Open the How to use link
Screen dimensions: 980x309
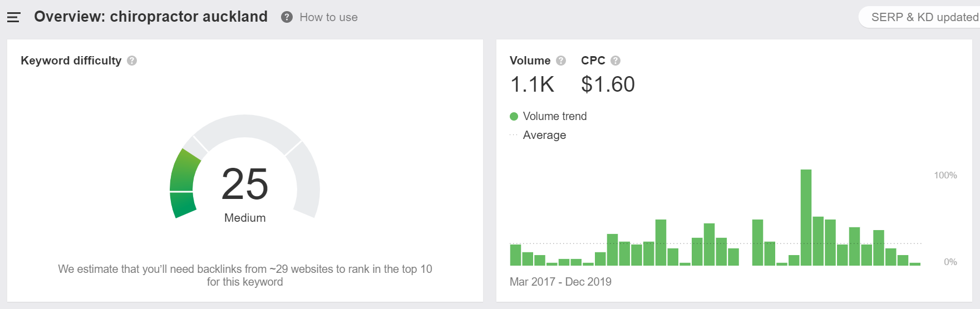pos(328,17)
